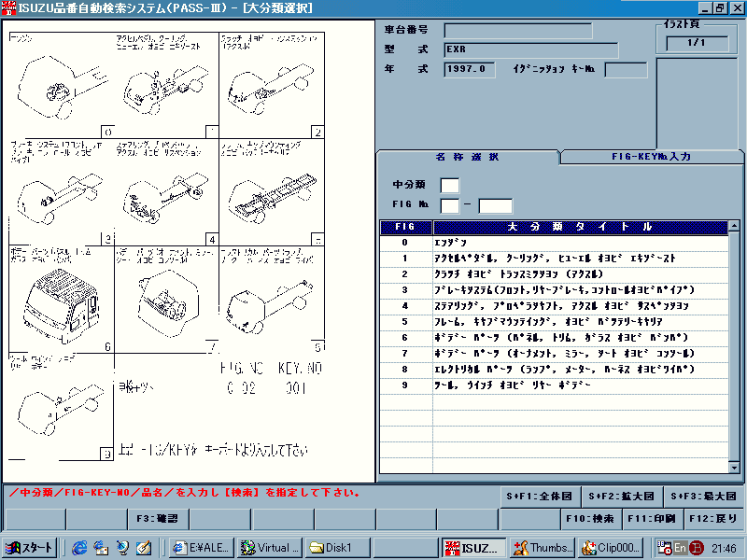The width and height of the screenshot is (747, 560).
Task: Select the engine diagram thumbnail labeled 0
Action: pyautogui.click(x=51, y=84)
